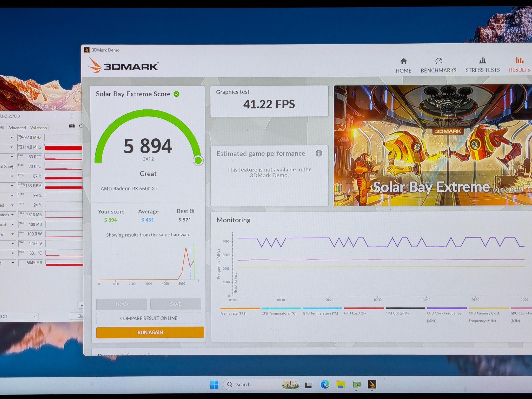The width and height of the screenshot is (532, 399).
Task: Click the Best score info icon
Action: coord(192,211)
